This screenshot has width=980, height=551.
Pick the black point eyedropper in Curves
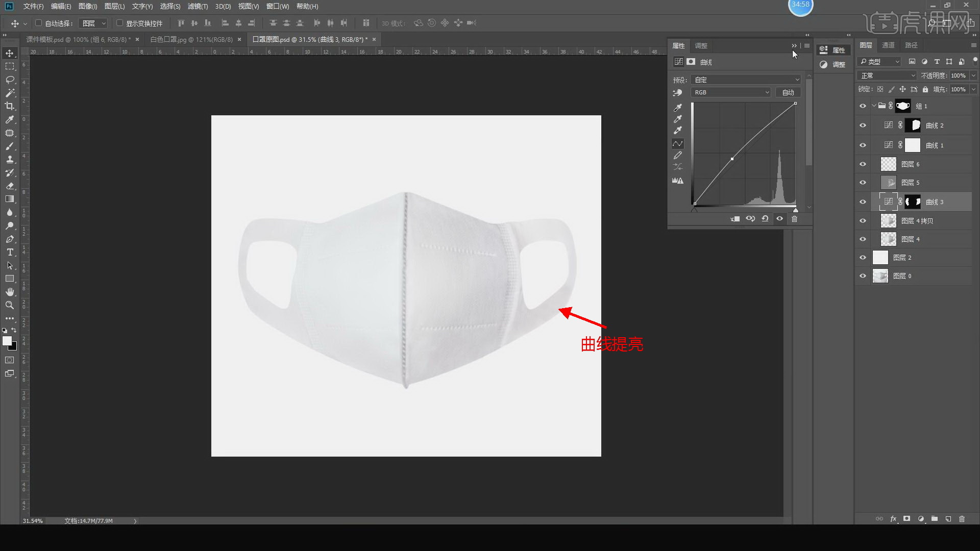678,108
